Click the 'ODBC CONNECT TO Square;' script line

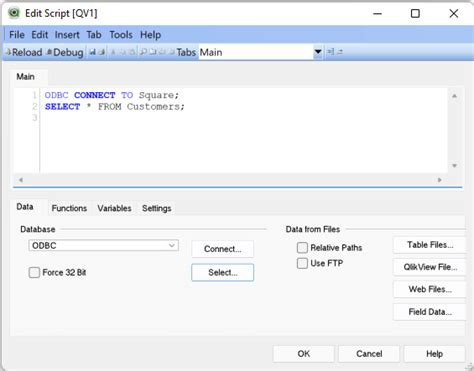tap(112, 95)
